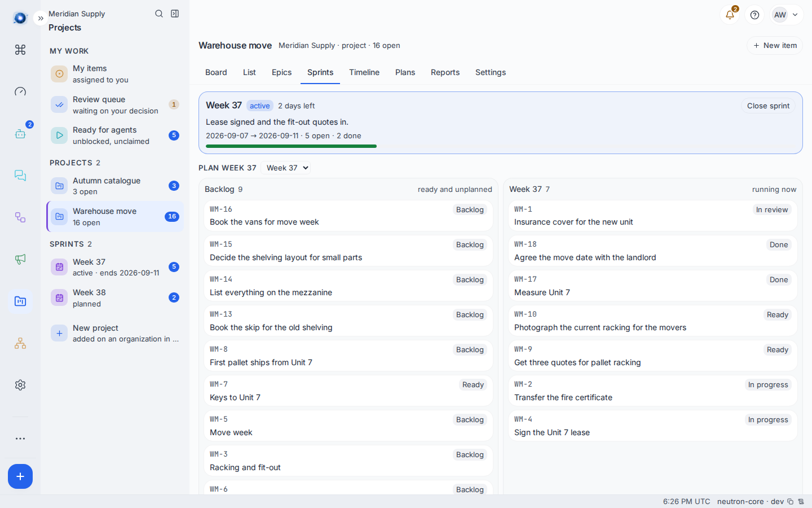
Task: Collapse the sidebar using the panel icon
Action: pos(175,14)
